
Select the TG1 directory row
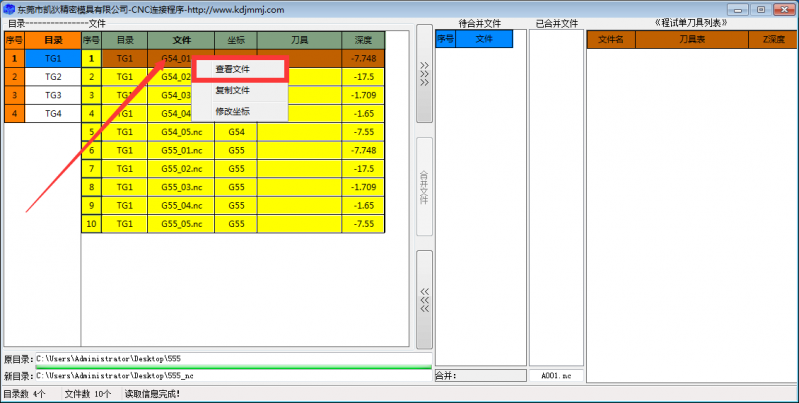[53, 59]
